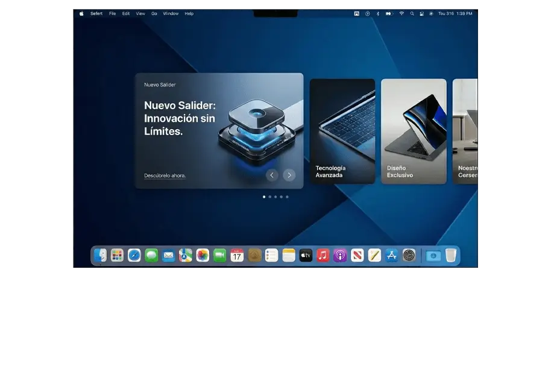Click the "Descúbrelo ahora." link
Viewport: 551px width, 392px height.
tap(165, 175)
